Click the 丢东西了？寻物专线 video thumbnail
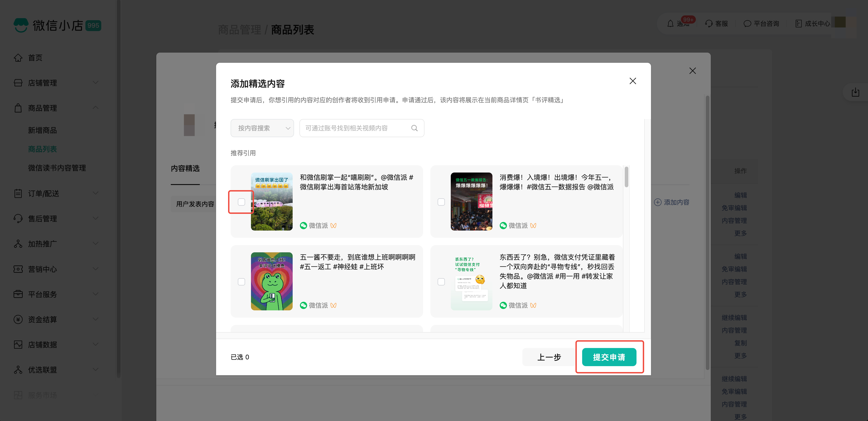The height and width of the screenshot is (421, 868). click(472, 282)
